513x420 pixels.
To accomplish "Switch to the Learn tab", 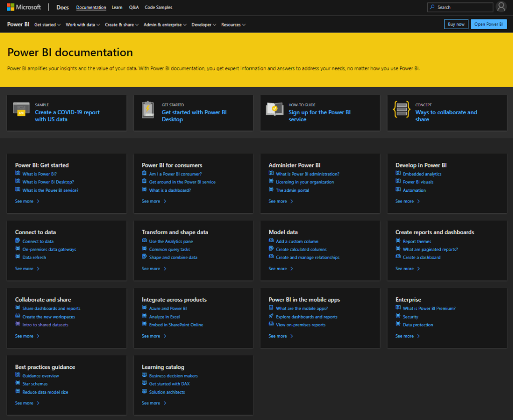I will coord(117,8).
